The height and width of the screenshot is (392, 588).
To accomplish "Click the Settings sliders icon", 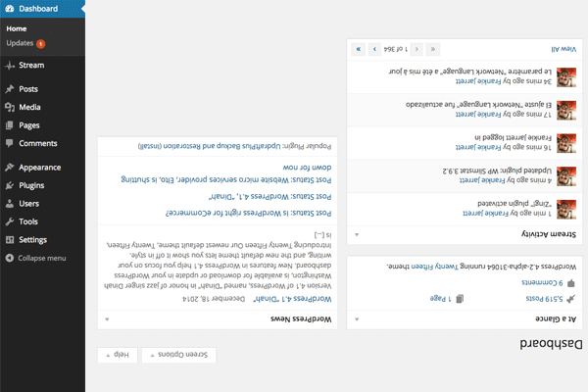I will pyautogui.click(x=10, y=240).
